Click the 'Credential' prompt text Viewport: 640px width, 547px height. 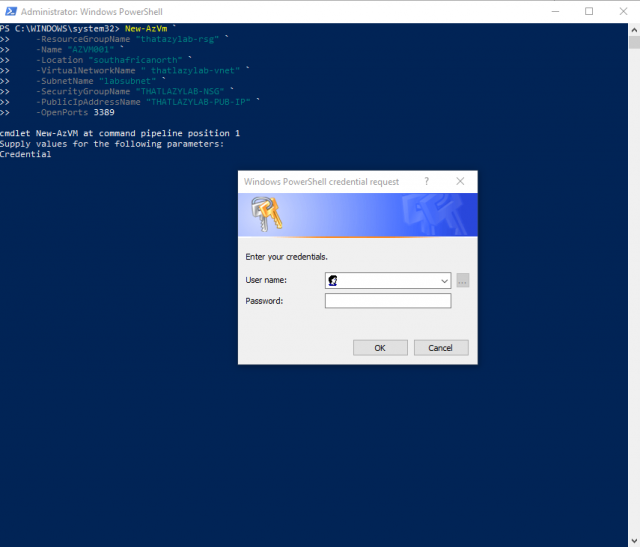25,154
